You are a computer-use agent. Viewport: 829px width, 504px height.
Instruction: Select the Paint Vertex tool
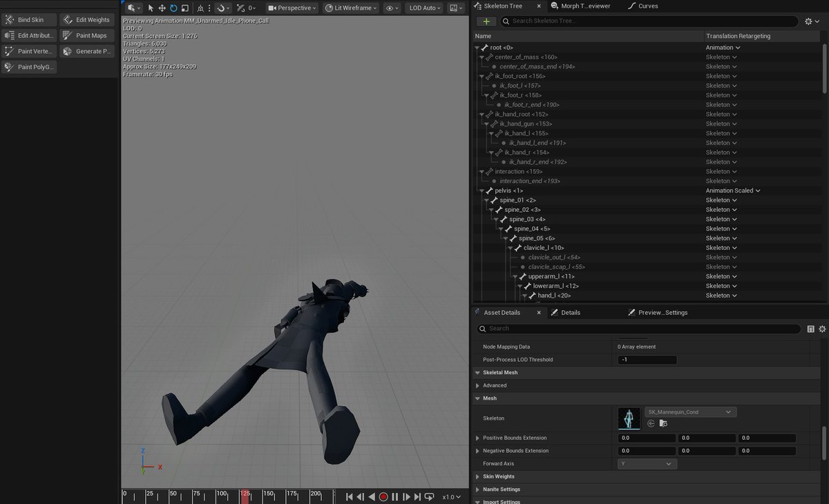click(x=29, y=51)
